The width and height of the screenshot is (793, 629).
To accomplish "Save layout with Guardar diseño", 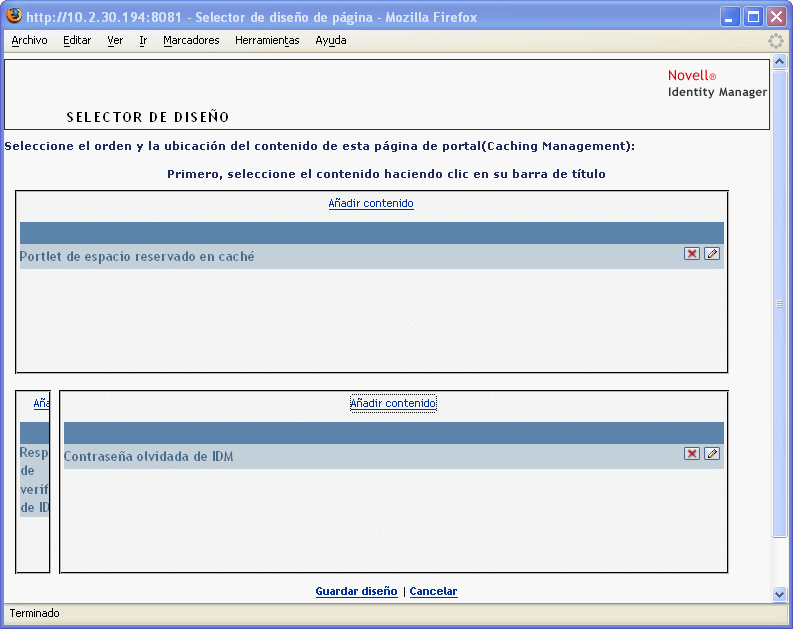I will tap(356, 591).
